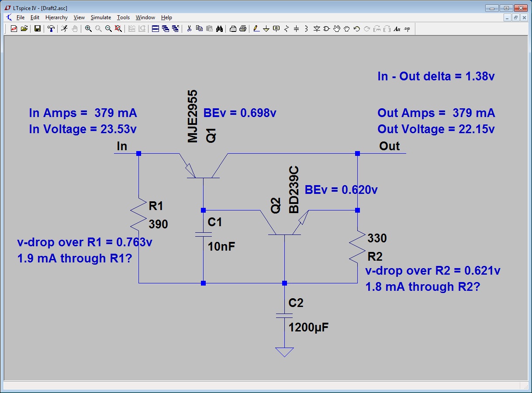Place an inductor
Image resolution: width=532 pixels, height=393 pixels.
[306, 29]
